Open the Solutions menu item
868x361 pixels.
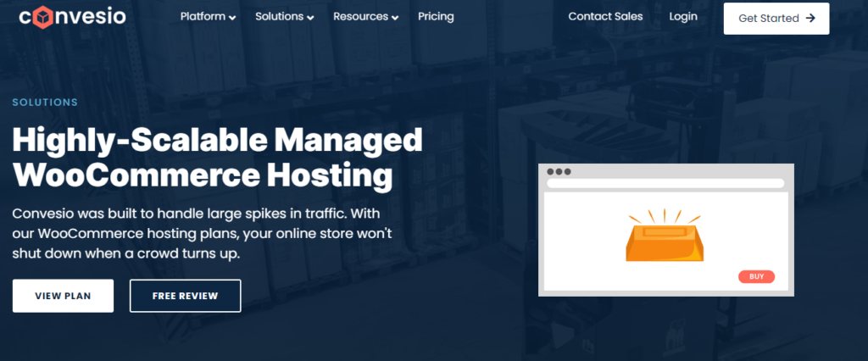279,17
